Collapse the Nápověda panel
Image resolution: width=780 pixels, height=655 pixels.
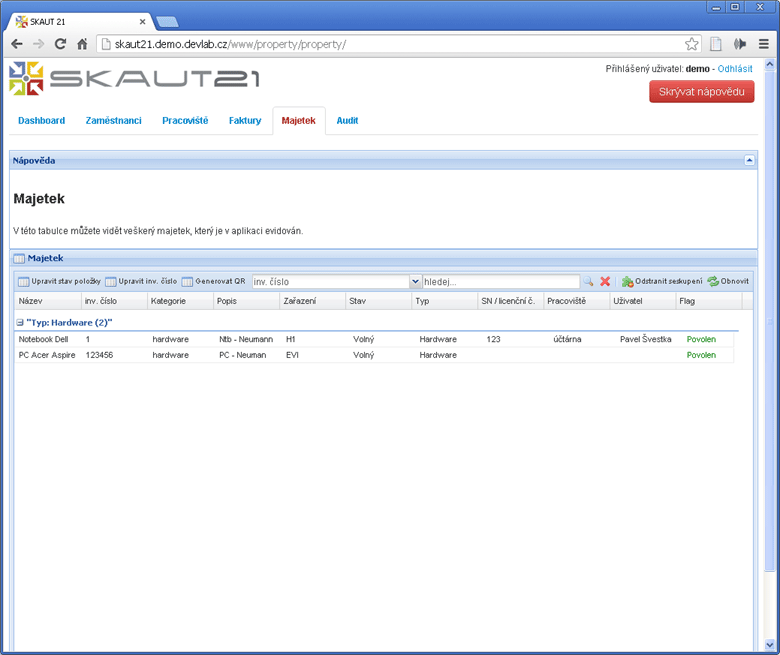click(749, 160)
